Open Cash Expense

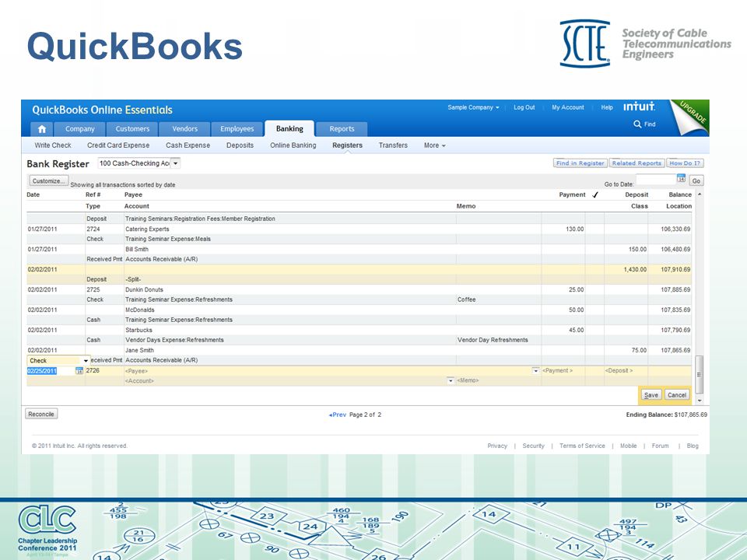coord(188,145)
